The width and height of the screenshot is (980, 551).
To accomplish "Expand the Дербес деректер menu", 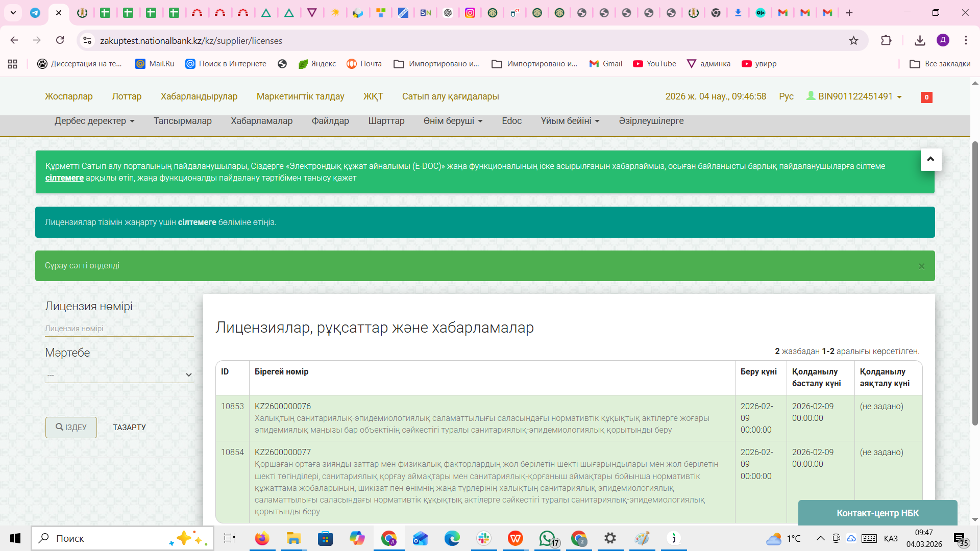I will tap(94, 121).
